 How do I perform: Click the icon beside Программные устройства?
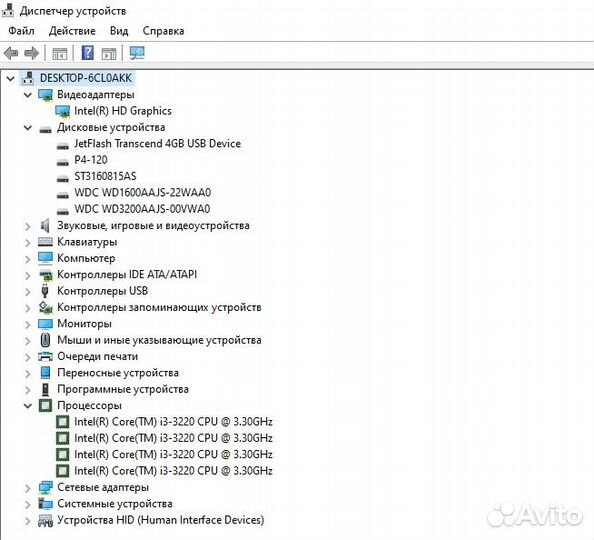(x=45, y=389)
